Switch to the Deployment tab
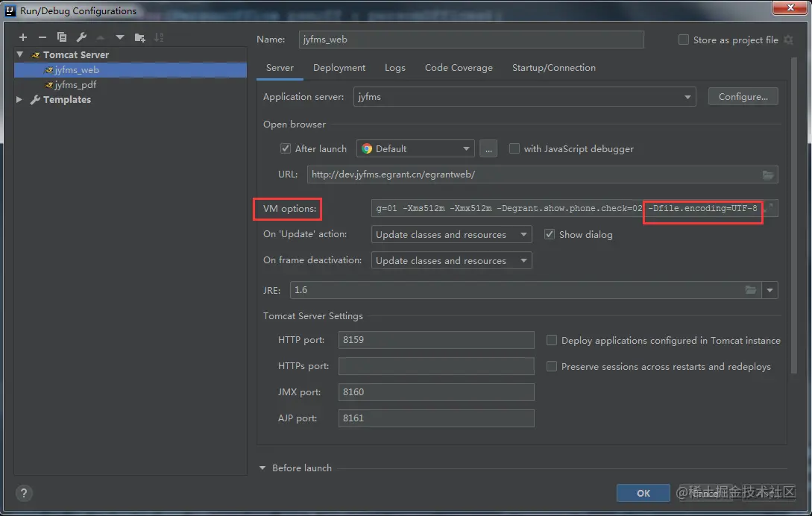812x516 pixels. (x=339, y=68)
